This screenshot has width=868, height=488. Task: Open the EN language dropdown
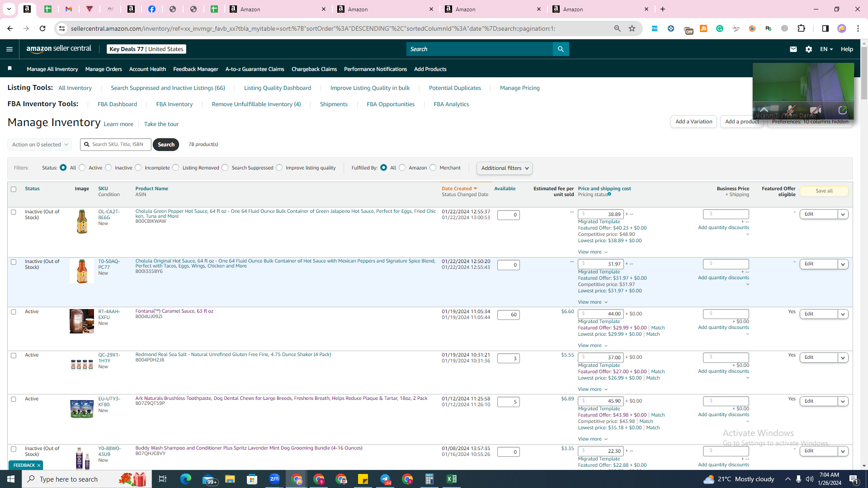(x=826, y=49)
